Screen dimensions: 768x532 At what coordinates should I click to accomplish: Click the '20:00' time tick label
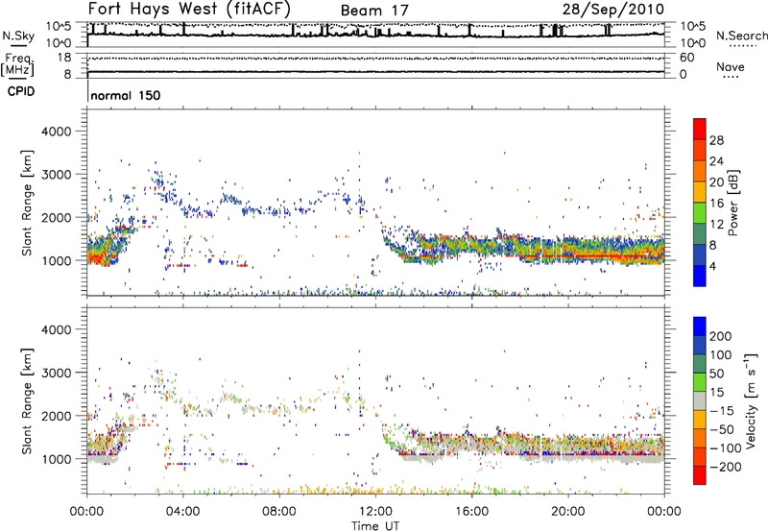pos(568,512)
